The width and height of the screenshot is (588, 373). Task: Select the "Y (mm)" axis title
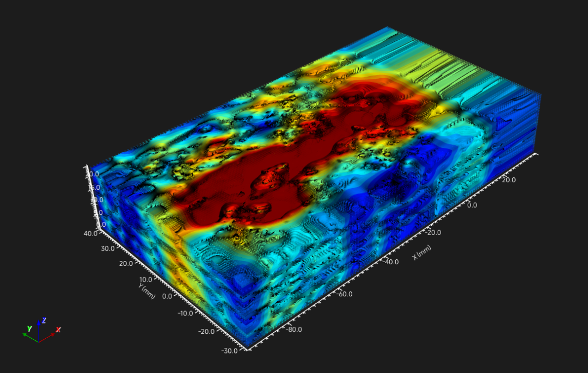[146, 291]
